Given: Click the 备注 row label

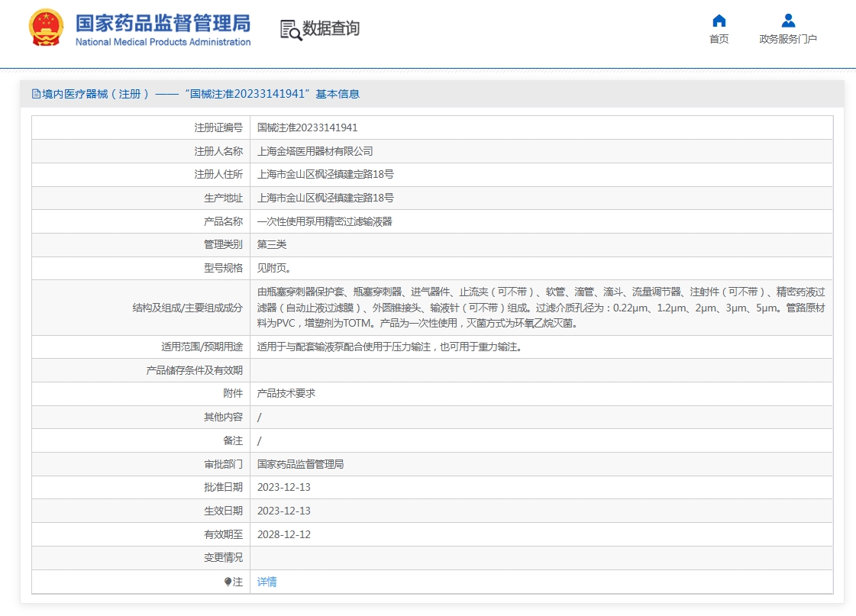Looking at the screenshot, I should (233, 440).
